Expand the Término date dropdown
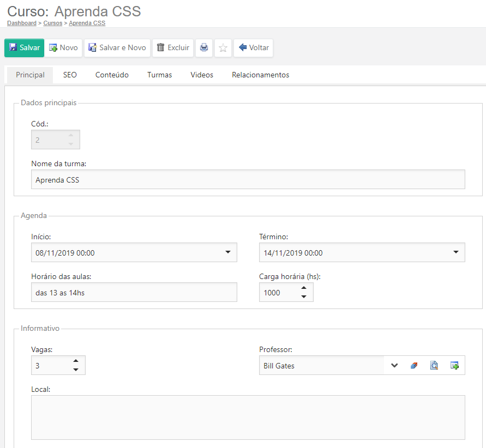Viewport: 486px width, 448px height. tap(455, 252)
